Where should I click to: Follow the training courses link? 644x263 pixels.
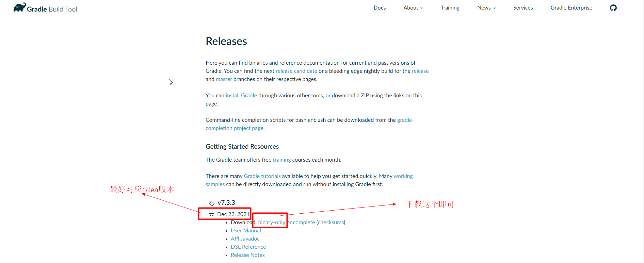point(281,160)
